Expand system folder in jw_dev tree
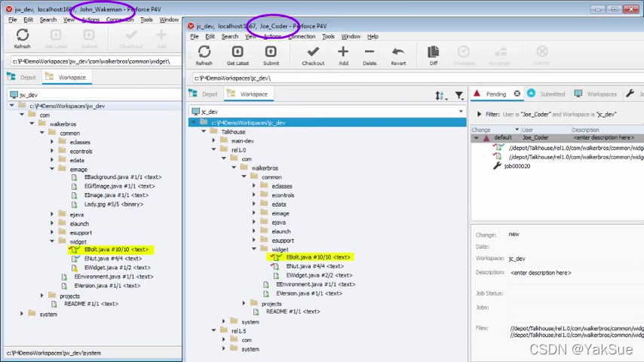This screenshot has width=644, height=362. coord(22,314)
